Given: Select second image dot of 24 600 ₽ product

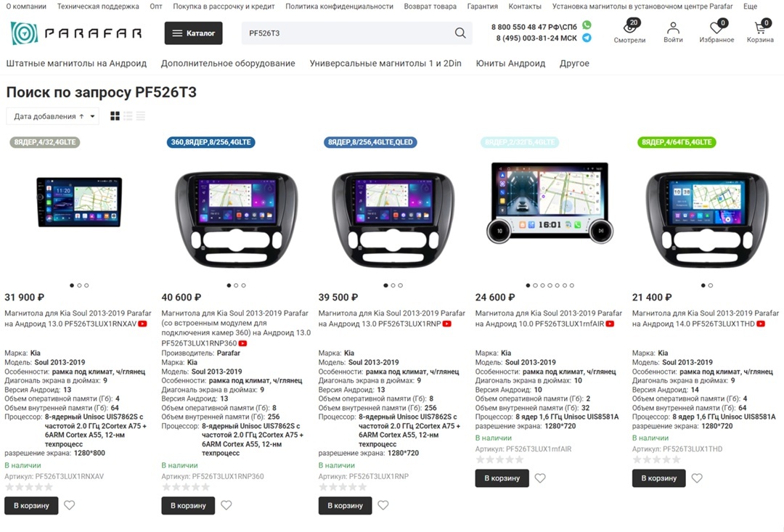Looking at the screenshot, I should coord(535,285).
